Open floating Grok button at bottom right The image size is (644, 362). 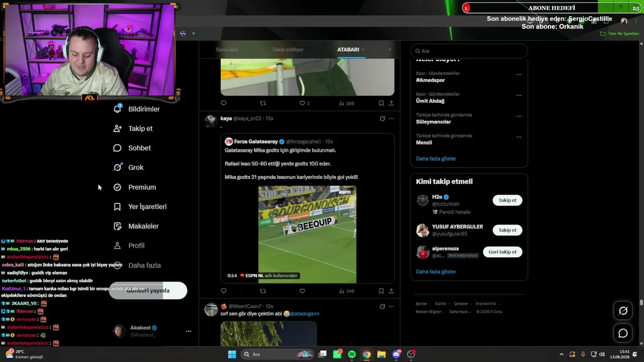[x=623, y=311]
